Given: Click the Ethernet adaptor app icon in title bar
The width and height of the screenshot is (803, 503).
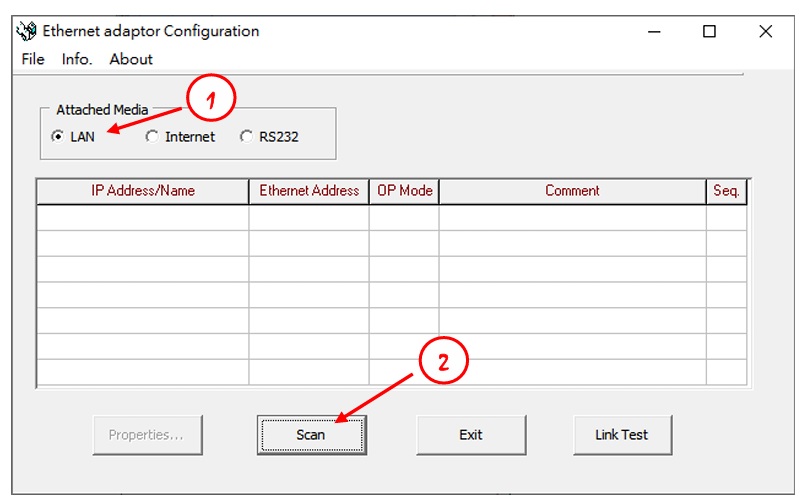Looking at the screenshot, I should click(27, 31).
